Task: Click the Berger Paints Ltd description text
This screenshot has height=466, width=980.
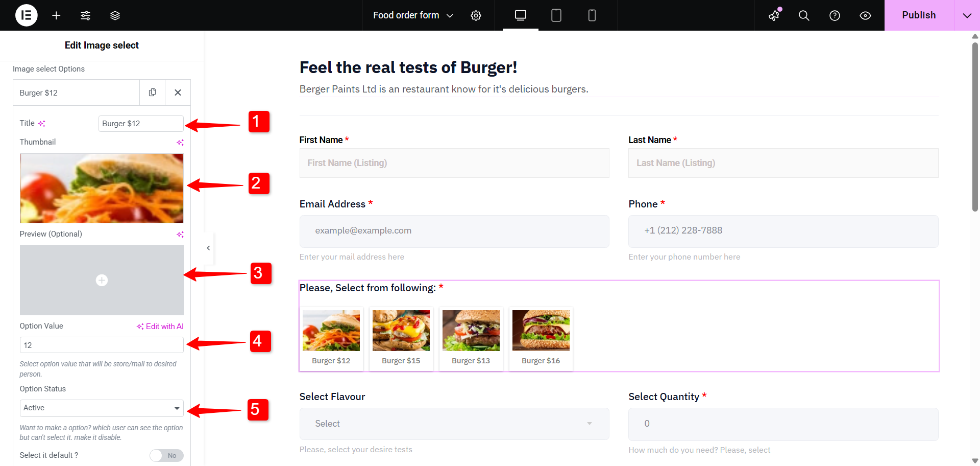Action: (x=444, y=89)
